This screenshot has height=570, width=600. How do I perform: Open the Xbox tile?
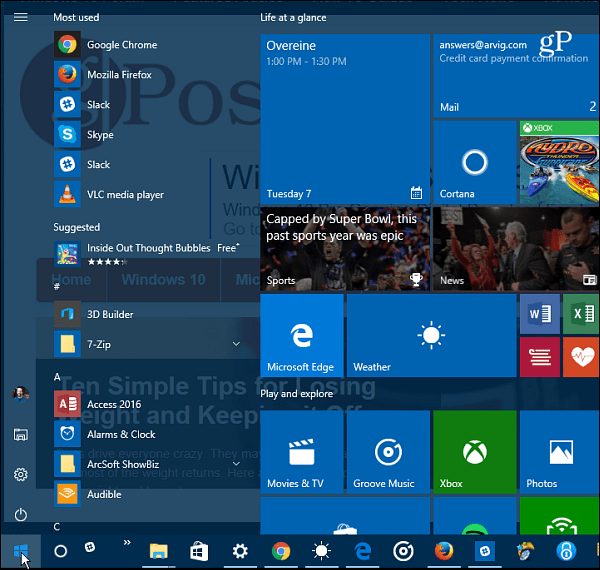pyautogui.click(x=475, y=452)
